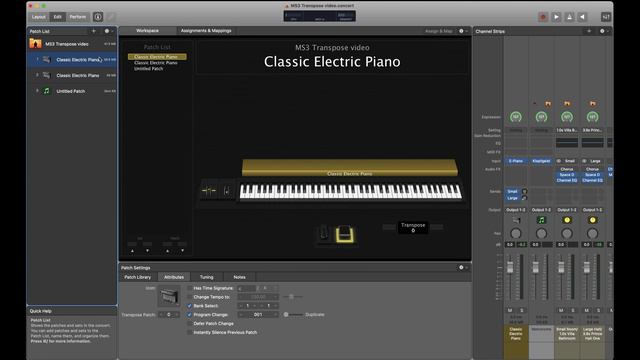Image resolution: width=640 pixels, height=360 pixels.
Task: Enable Instantly Silence Previous Patch checkbox
Action: tap(189, 332)
